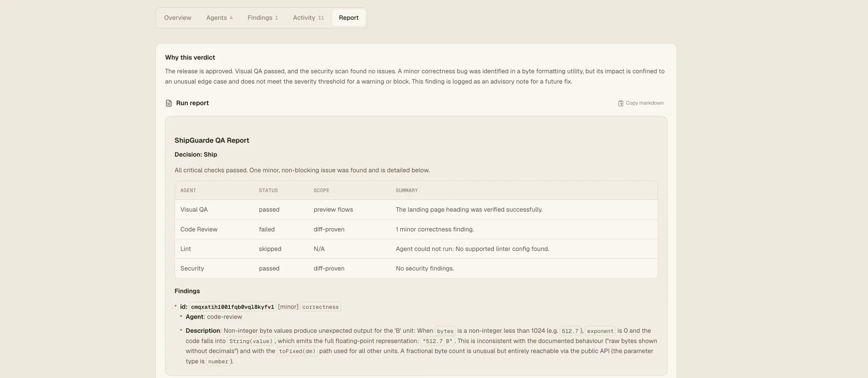Click the Lint agent cell

185,249
